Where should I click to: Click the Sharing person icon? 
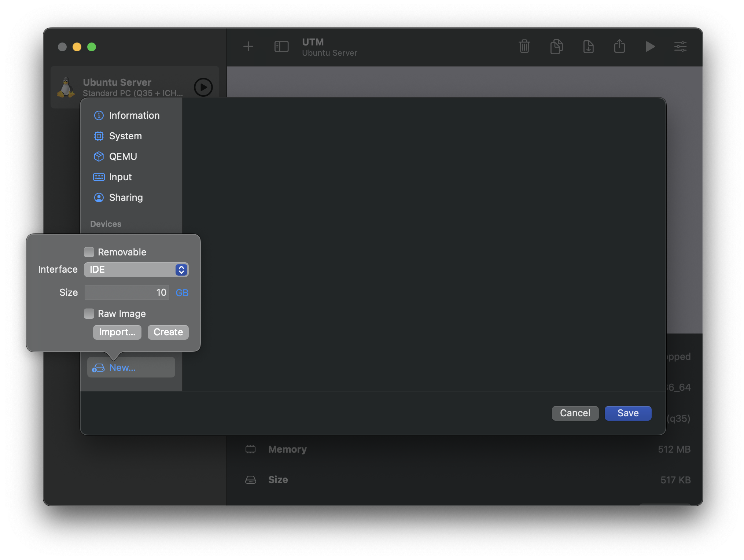click(x=99, y=198)
